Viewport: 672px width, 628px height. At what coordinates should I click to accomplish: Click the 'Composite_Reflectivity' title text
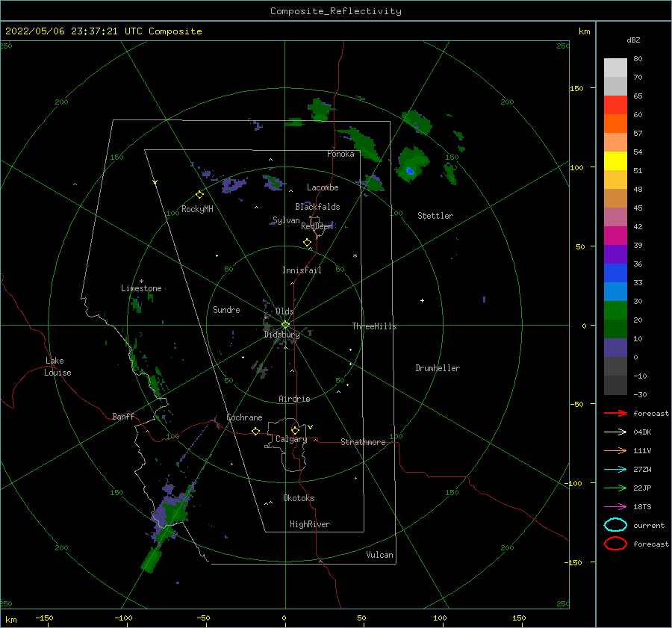(336, 11)
